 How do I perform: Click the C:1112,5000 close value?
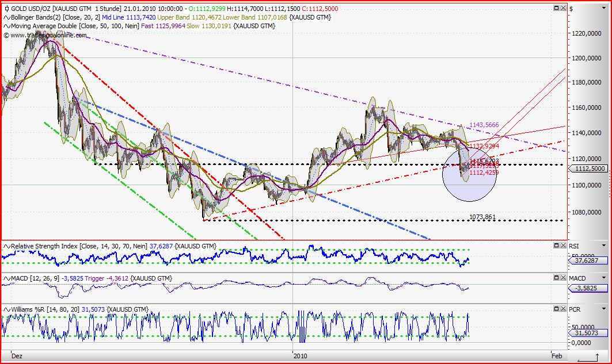pos(320,9)
